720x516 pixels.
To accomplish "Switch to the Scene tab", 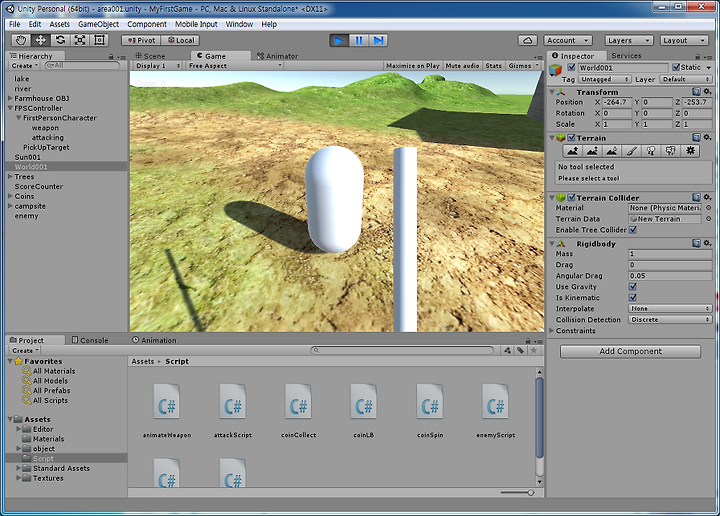I will point(150,56).
